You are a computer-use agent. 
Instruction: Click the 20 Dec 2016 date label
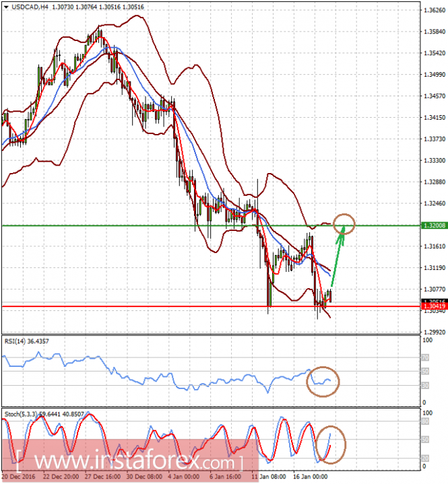(x=19, y=477)
